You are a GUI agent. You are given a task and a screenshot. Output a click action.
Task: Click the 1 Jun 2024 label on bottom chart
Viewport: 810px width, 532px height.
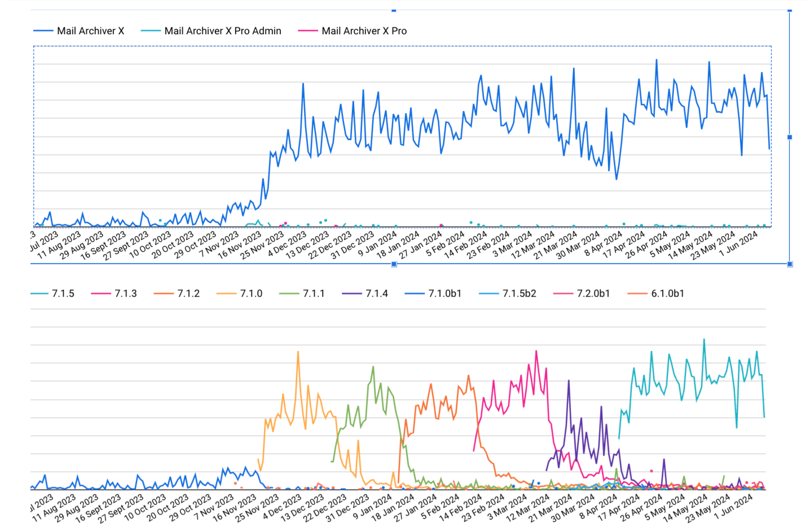click(734, 506)
